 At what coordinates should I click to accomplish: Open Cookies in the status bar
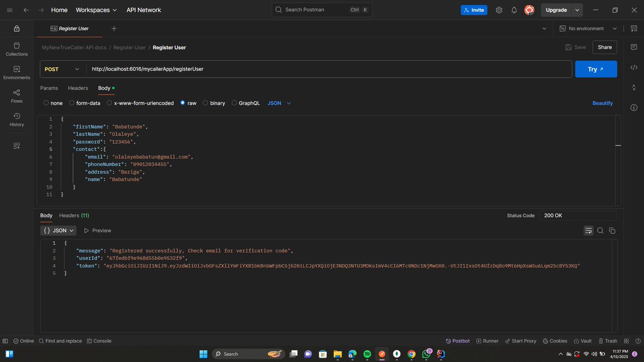click(555, 341)
